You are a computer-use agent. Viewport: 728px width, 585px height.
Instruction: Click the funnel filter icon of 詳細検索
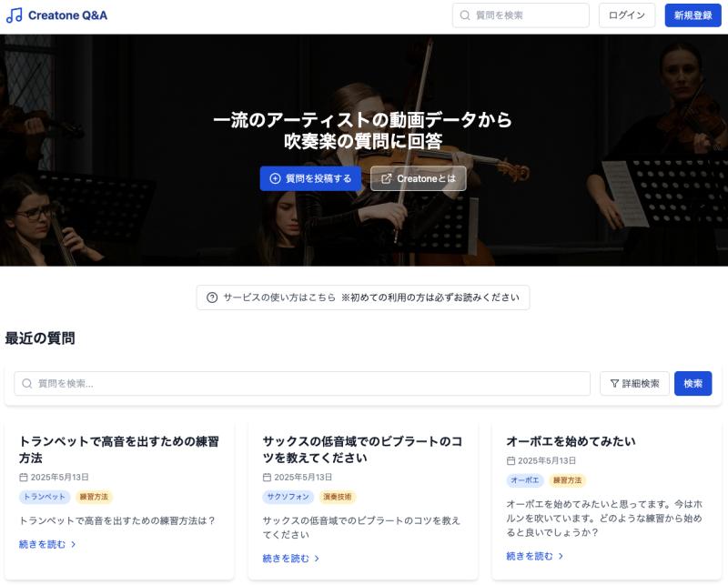point(614,384)
